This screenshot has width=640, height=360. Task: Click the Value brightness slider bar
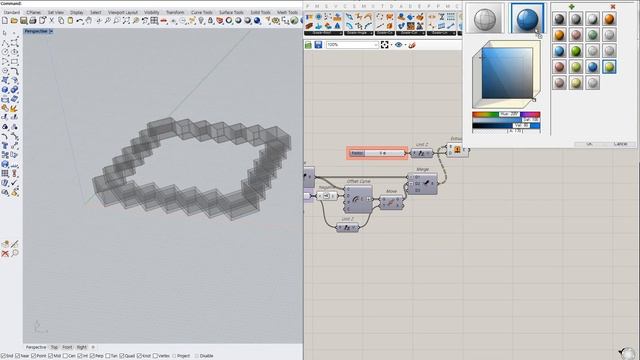click(506, 126)
